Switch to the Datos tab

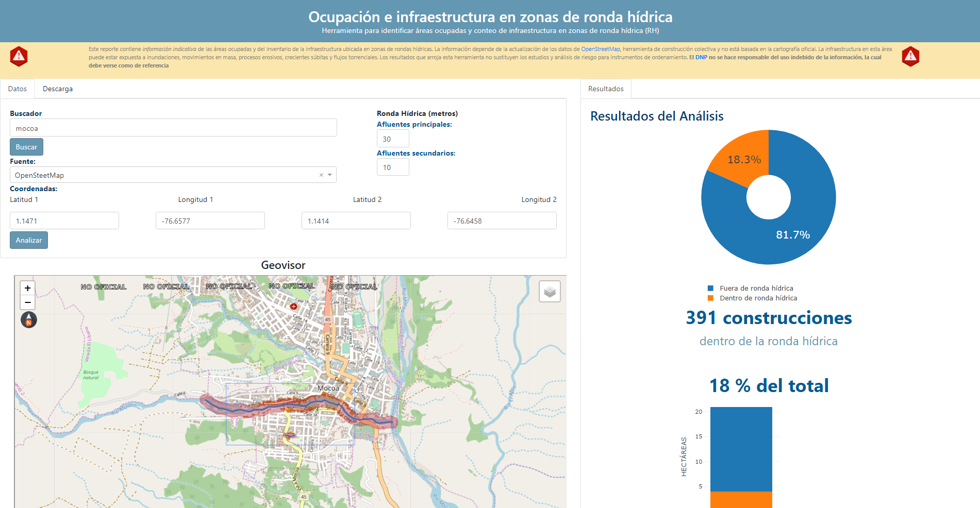pyautogui.click(x=18, y=89)
